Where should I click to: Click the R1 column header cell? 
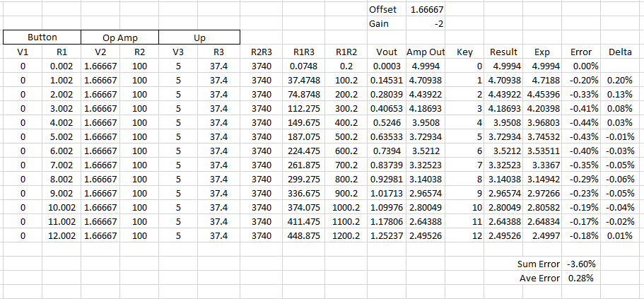click(x=62, y=52)
